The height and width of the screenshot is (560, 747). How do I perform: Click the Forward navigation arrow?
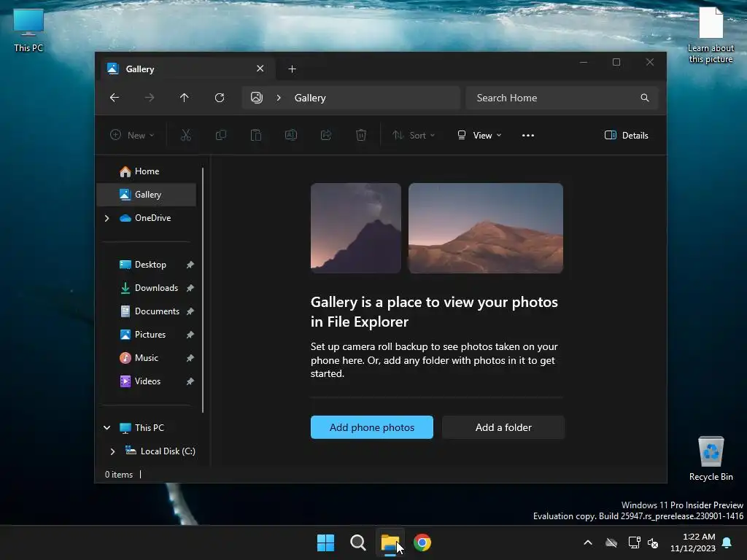pos(150,98)
